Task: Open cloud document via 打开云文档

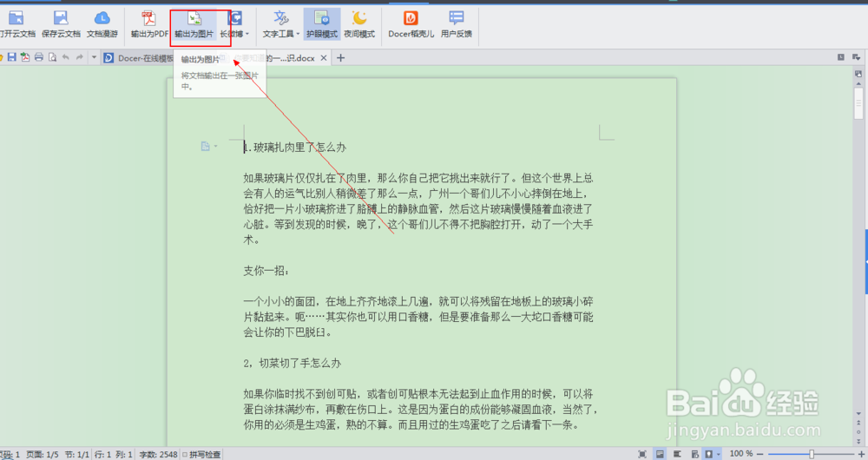Action: tap(16, 24)
